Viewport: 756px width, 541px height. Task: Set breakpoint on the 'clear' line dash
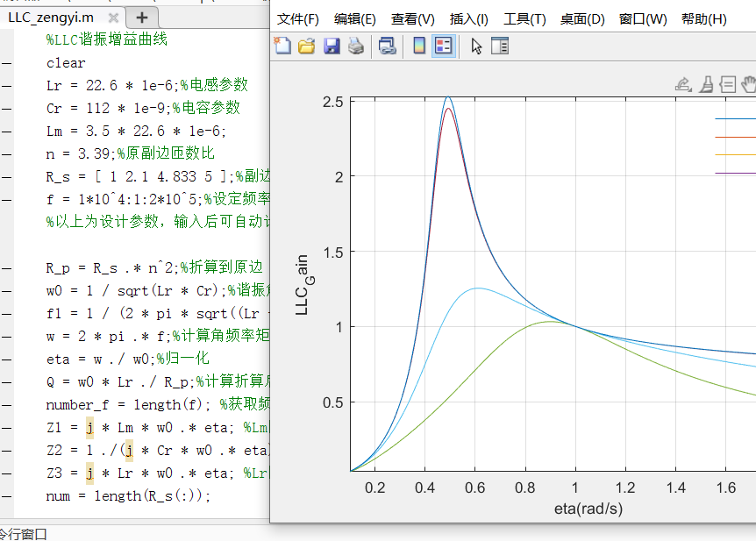tap(7, 63)
